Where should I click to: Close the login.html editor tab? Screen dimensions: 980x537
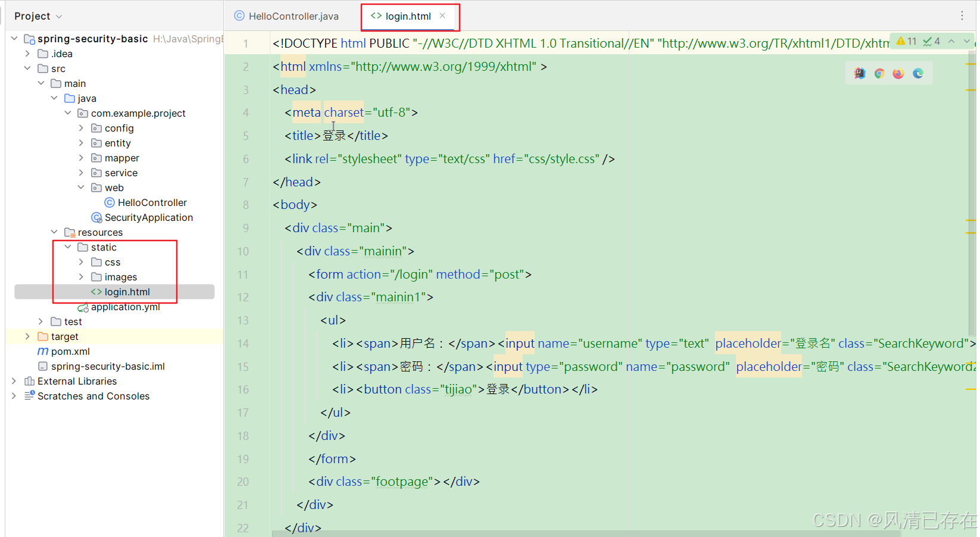[x=442, y=16]
